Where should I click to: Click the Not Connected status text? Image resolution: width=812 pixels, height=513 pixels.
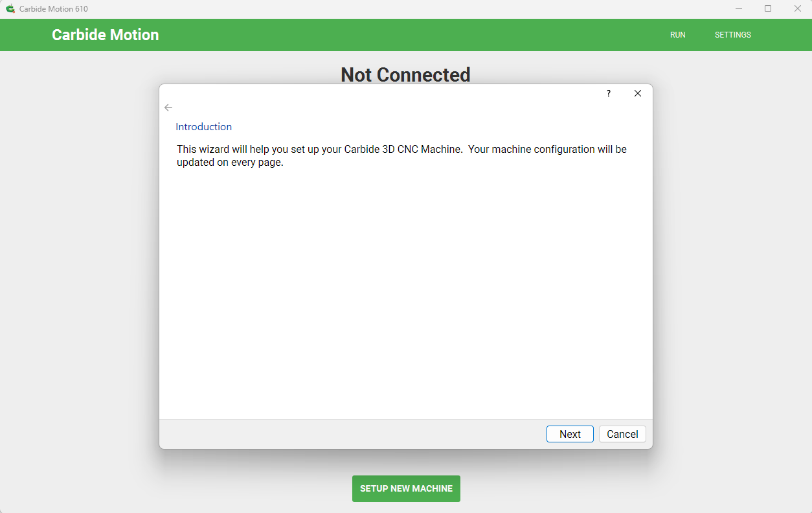pyautogui.click(x=405, y=74)
